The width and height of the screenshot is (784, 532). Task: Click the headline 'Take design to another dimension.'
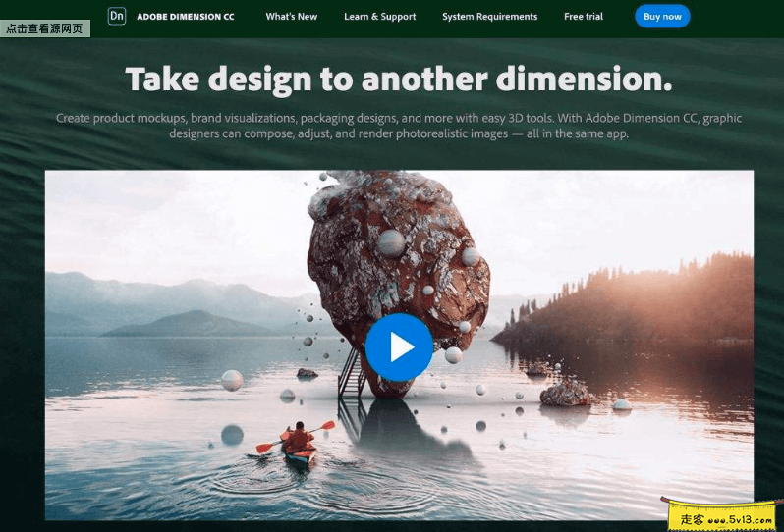[399, 80]
